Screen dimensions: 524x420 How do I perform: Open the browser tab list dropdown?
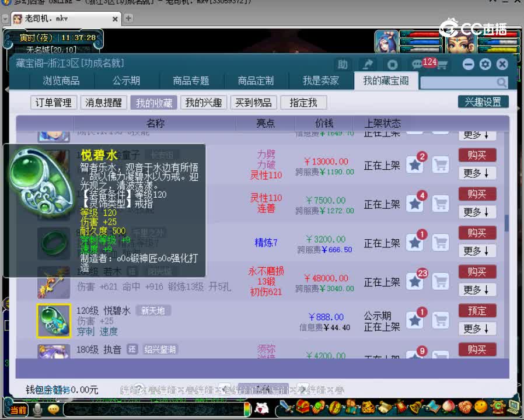coord(5,19)
